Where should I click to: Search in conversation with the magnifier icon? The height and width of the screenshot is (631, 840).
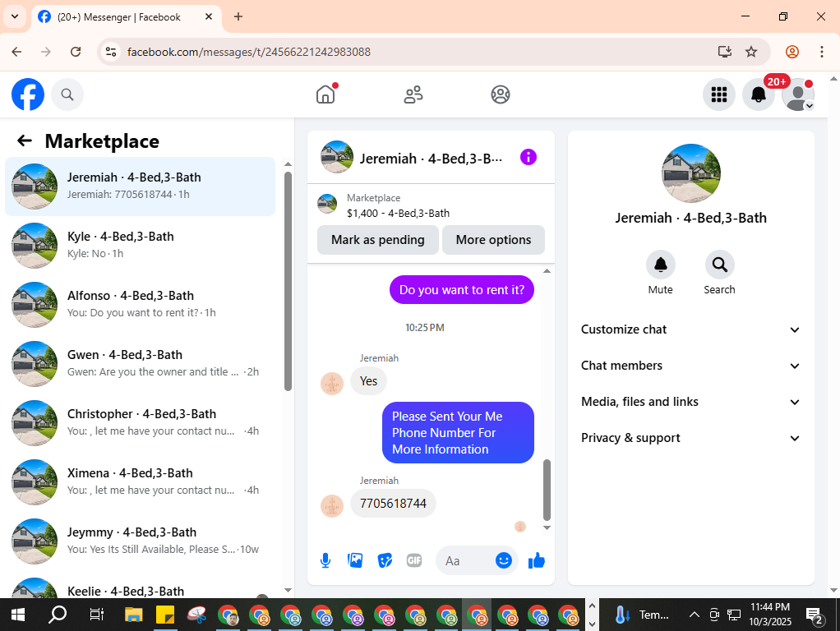pos(719,265)
